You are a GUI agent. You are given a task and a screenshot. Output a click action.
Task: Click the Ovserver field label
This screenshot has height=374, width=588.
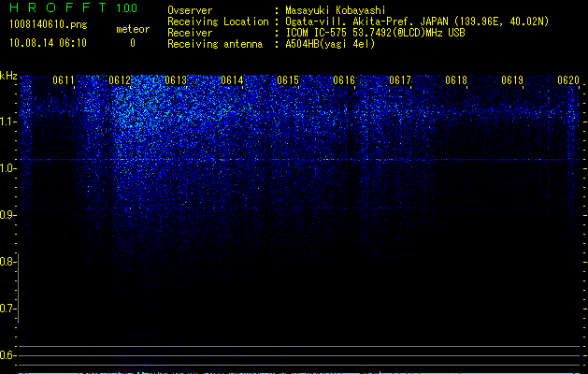click(x=190, y=10)
